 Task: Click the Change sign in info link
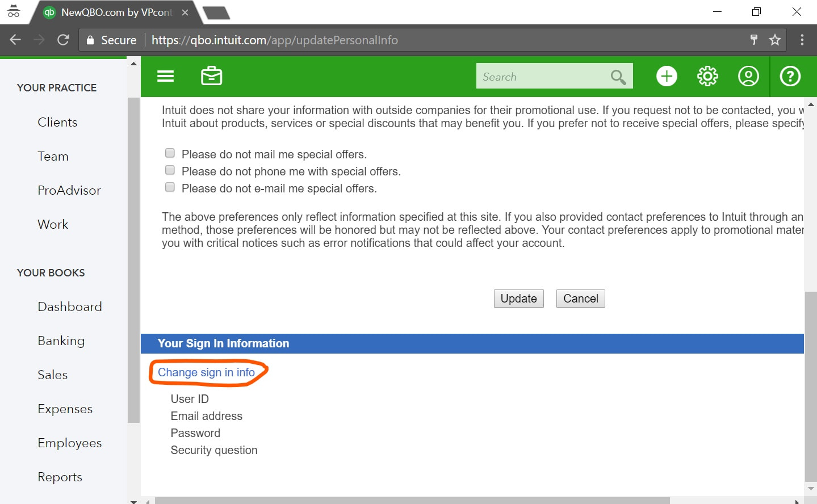click(x=206, y=372)
